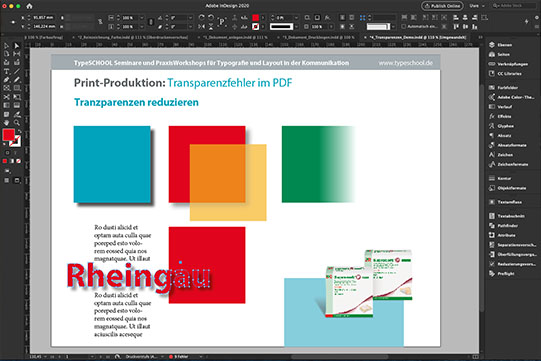Select the Line tool
This screenshot has width=541, height=361.
tap(17, 71)
